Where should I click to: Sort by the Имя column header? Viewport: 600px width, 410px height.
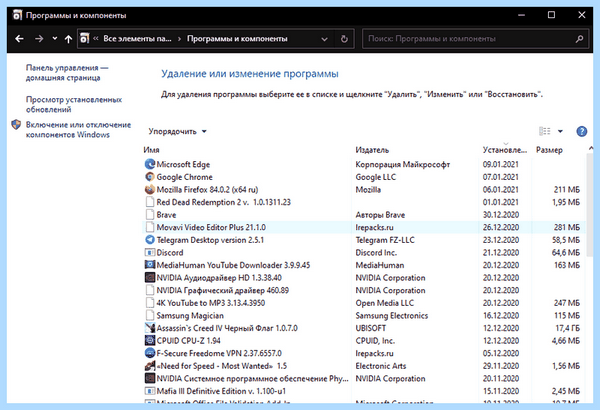152,150
